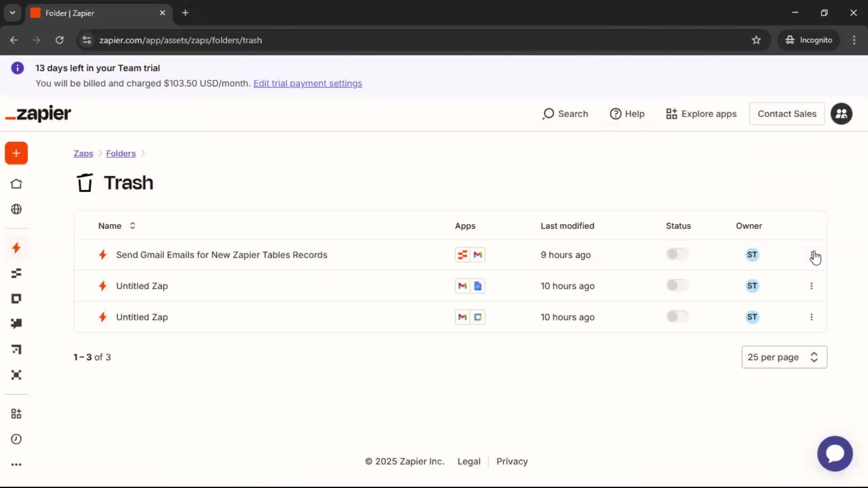Open the Privacy footer link
868x488 pixels.
coord(512,461)
